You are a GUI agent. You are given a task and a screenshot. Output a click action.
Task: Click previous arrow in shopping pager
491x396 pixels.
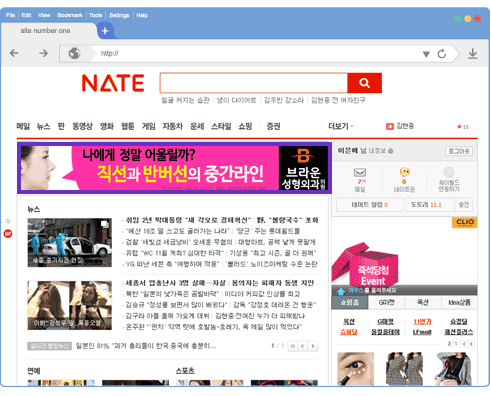tap(464, 344)
